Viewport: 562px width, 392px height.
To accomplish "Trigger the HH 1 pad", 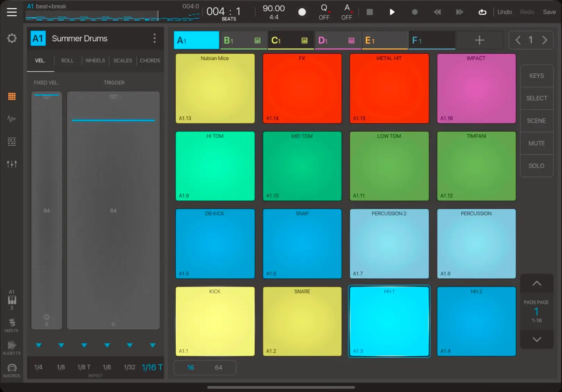I will [389, 321].
